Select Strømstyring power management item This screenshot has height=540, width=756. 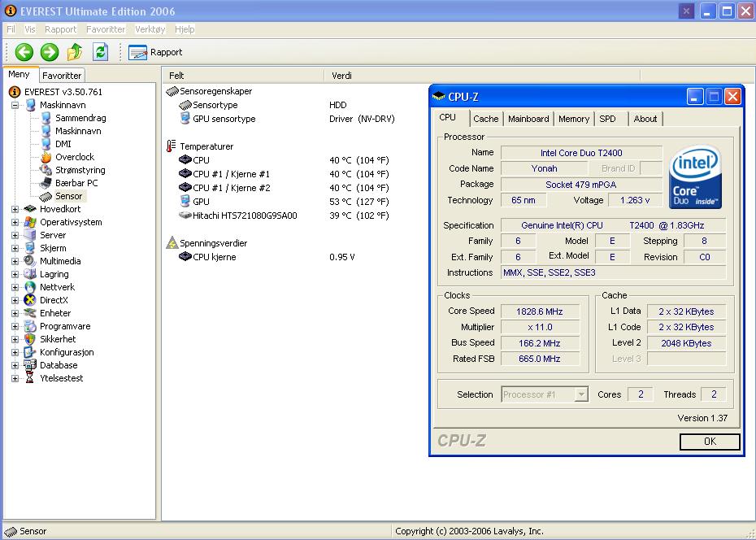click(x=80, y=170)
